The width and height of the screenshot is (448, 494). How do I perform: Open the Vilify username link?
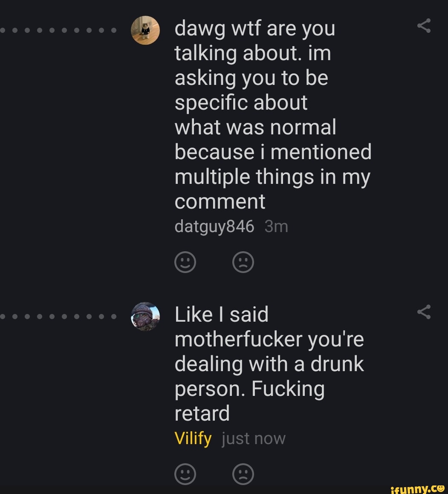[x=193, y=438]
